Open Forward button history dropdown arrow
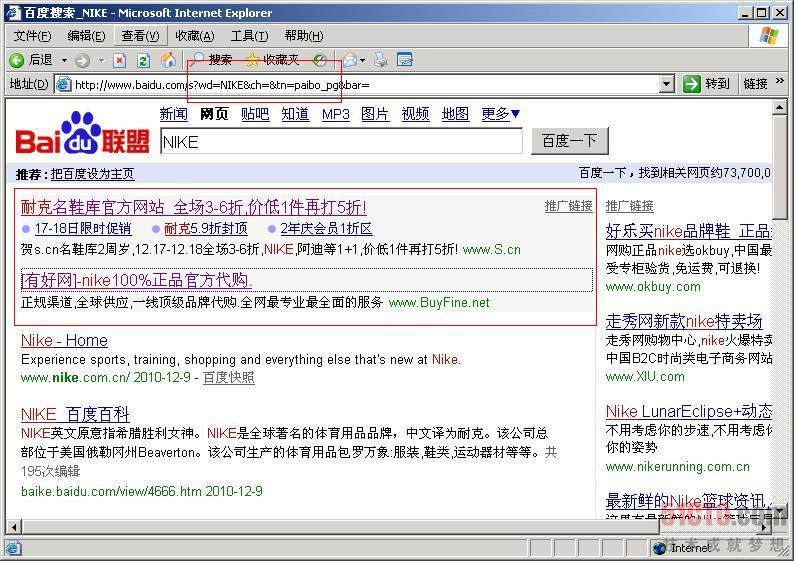 coord(101,61)
